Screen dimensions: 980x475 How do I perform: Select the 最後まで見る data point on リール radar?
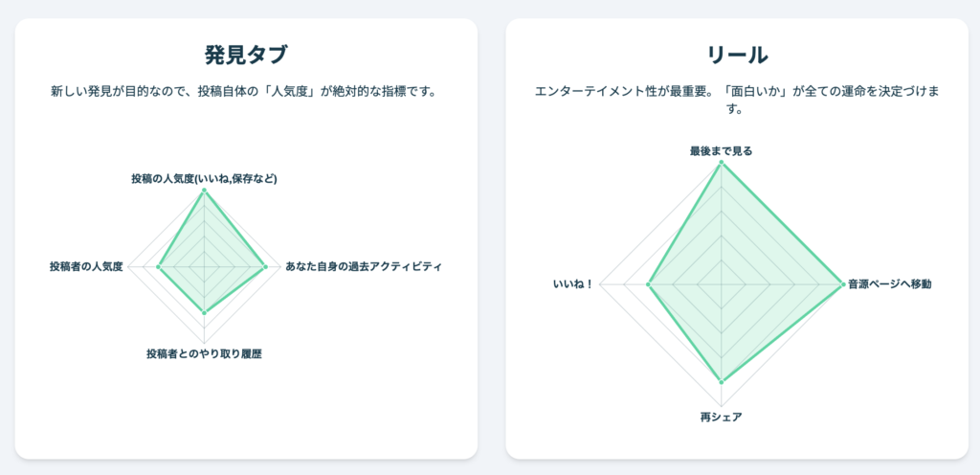pos(722,163)
